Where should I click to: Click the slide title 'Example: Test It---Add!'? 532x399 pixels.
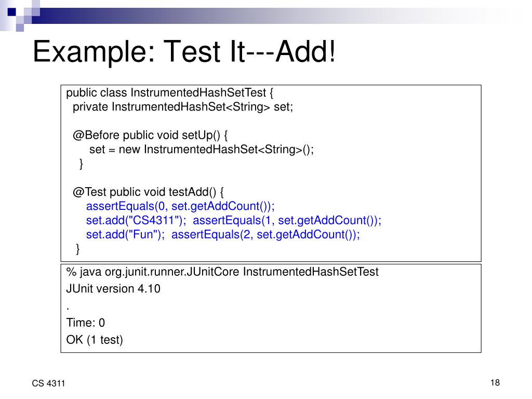(x=184, y=51)
